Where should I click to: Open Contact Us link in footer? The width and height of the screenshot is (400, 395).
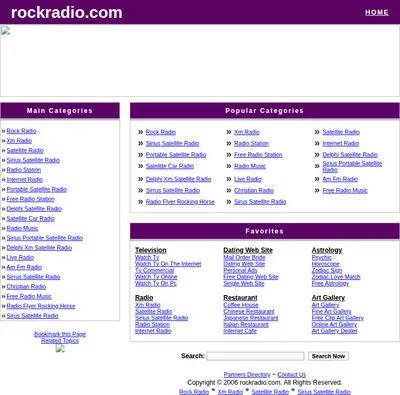292,375
